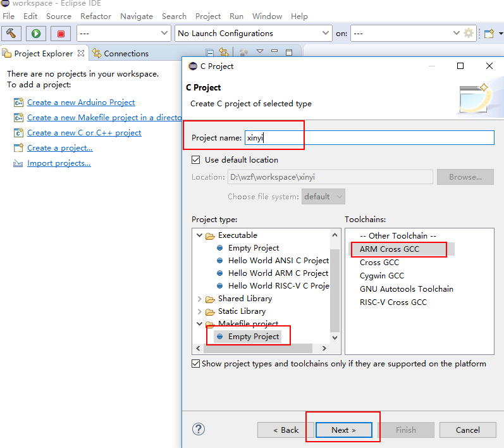Click Create a new Arduino Project link
Image resolution: width=504 pixels, height=448 pixels.
81,103
